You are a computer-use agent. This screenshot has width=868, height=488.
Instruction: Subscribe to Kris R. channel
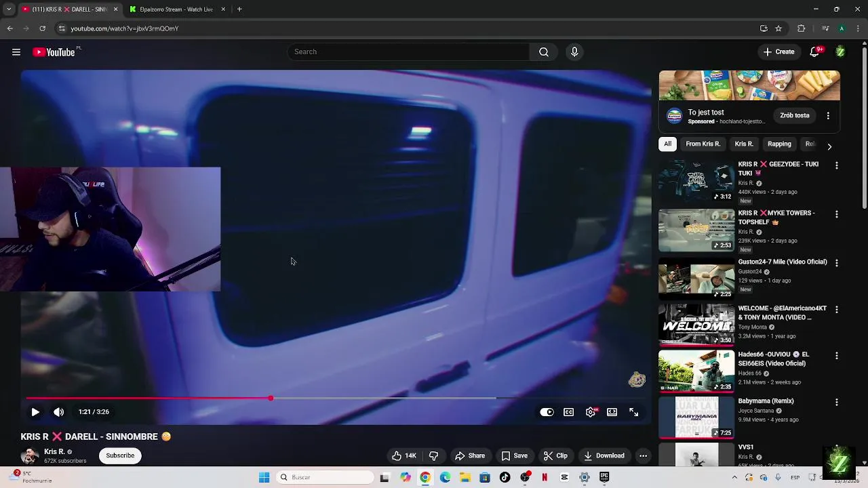click(x=120, y=455)
